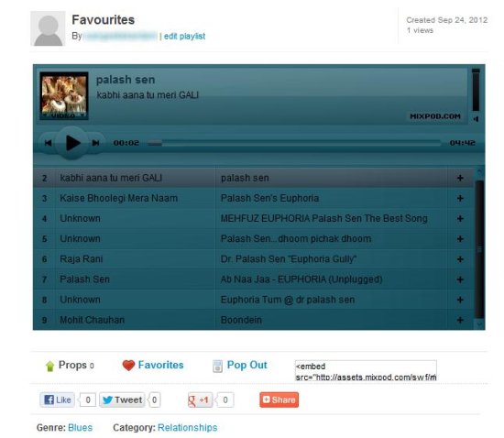This screenshot has width=504, height=438.
Task: Click plus icon on Mohit Chauhan row
Action: click(460, 320)
